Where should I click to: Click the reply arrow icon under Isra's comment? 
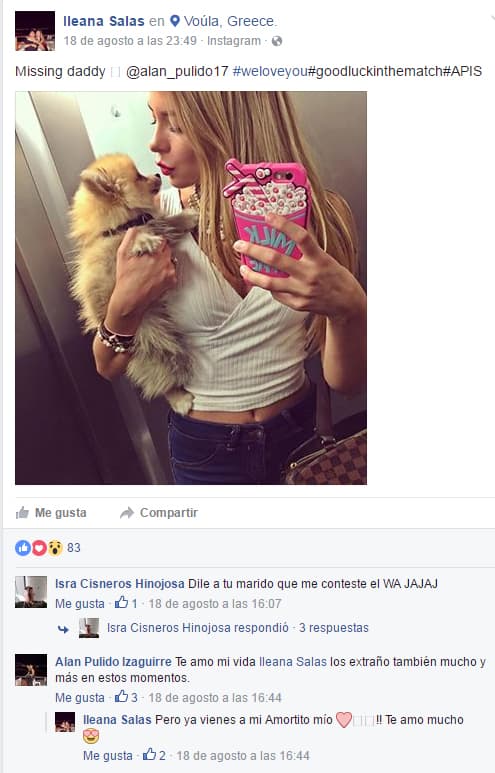pos(63,629)
